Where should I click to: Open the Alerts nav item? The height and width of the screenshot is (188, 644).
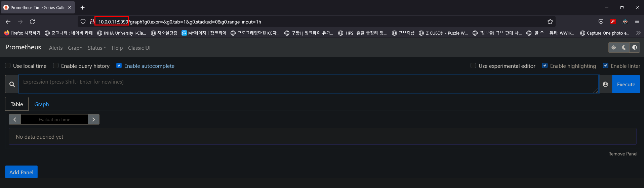(x=56, y=48)
